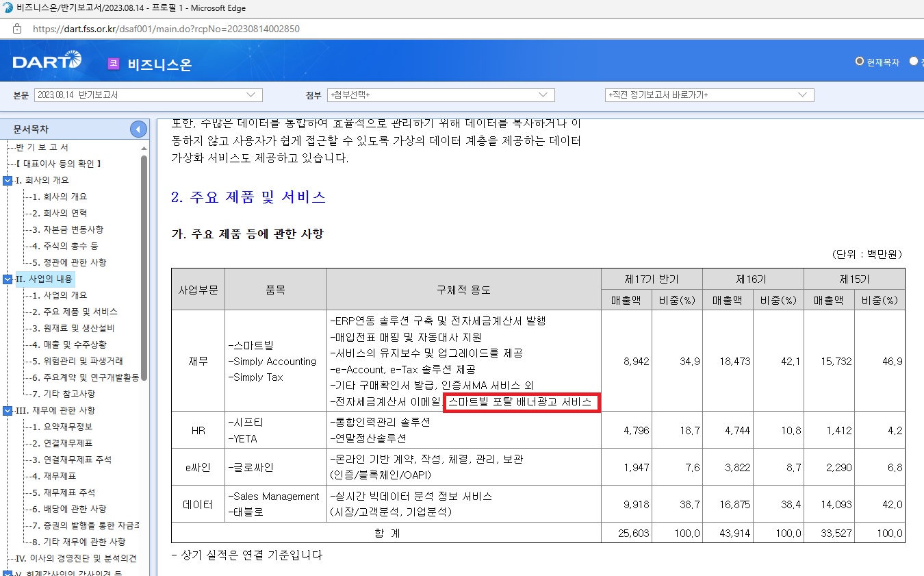Click the 제15기 column header

click(x=854, y=279)
